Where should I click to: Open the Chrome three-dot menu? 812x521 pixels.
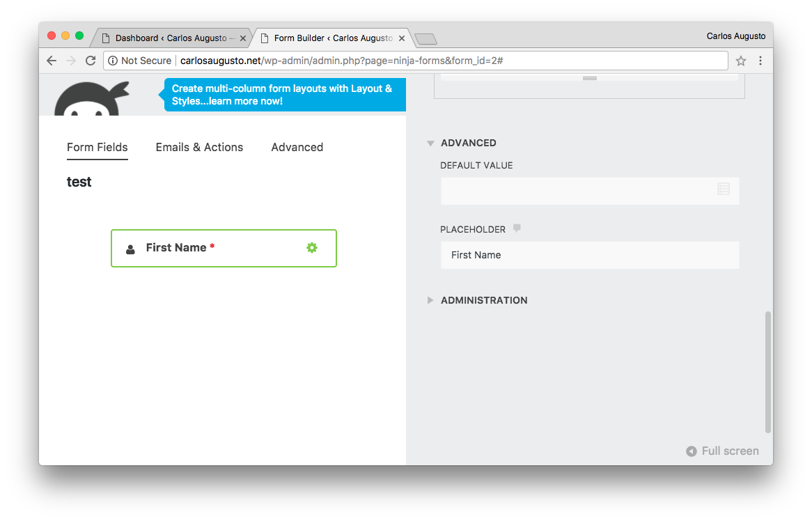point(760,61)
